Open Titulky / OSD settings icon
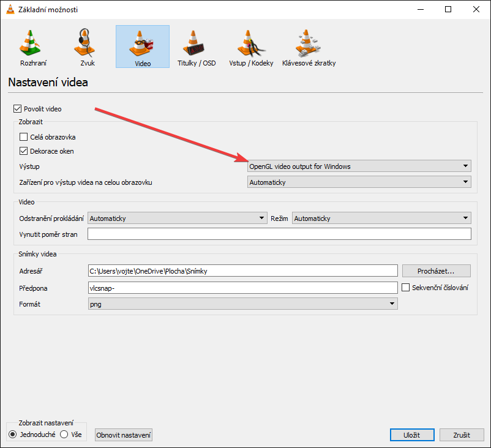This screenshot has height=448, width=491. 197,44
